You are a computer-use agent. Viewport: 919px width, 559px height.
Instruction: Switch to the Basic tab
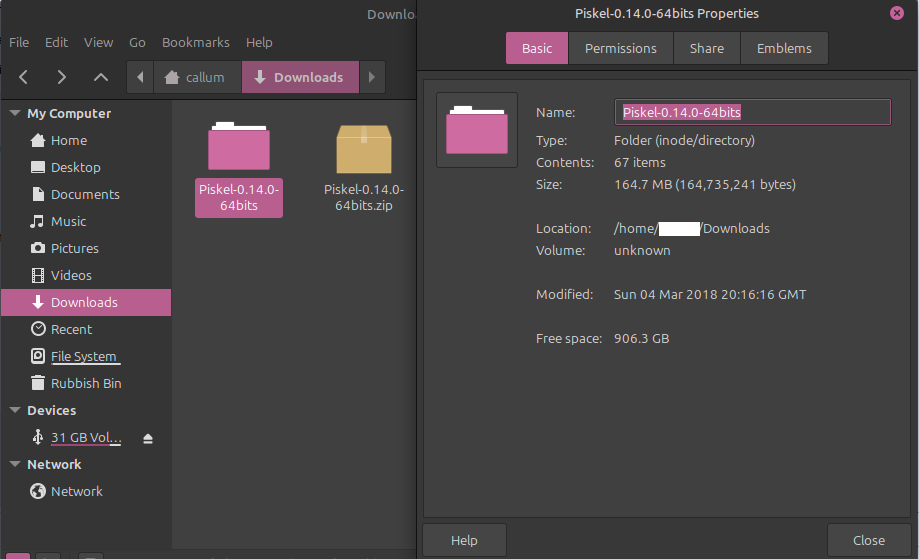[x=537, y=48]
